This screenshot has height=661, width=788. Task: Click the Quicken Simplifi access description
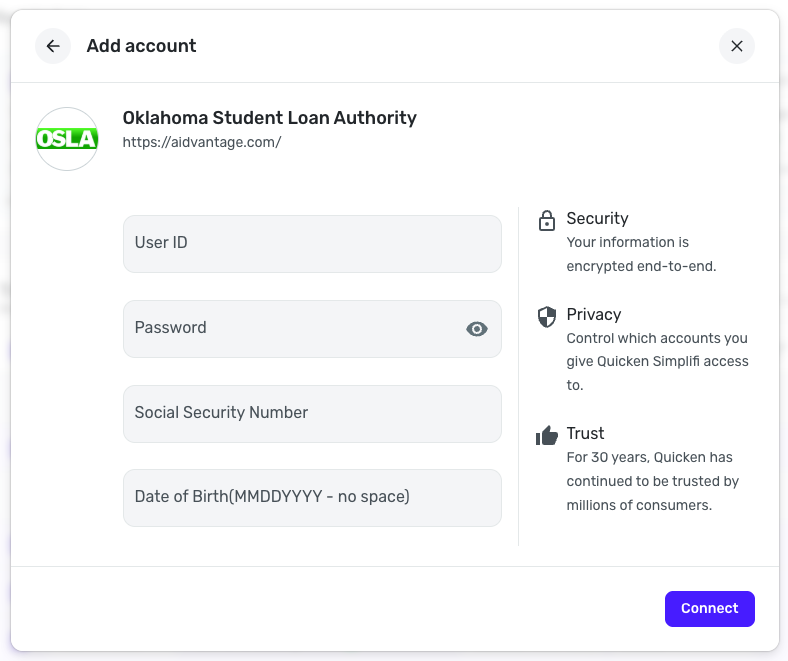pyautogui.click(x=657, y=361)
